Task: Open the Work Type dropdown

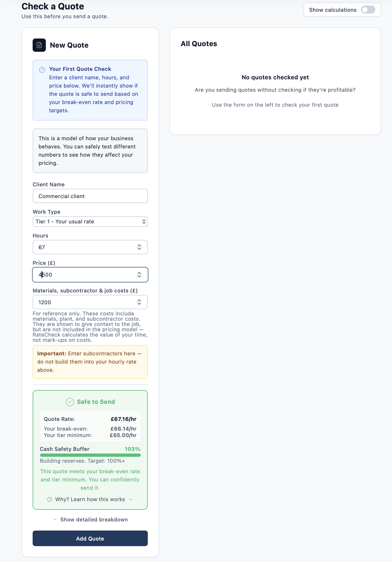Action: pos(90,221)
